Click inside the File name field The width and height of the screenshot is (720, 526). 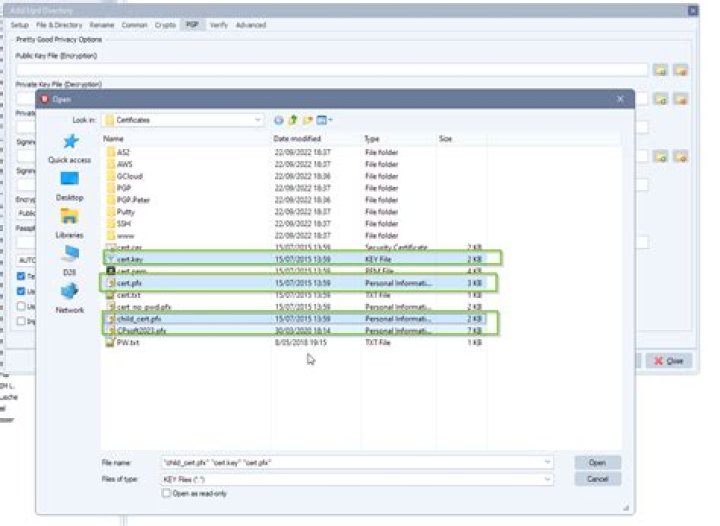coord(350,463)
